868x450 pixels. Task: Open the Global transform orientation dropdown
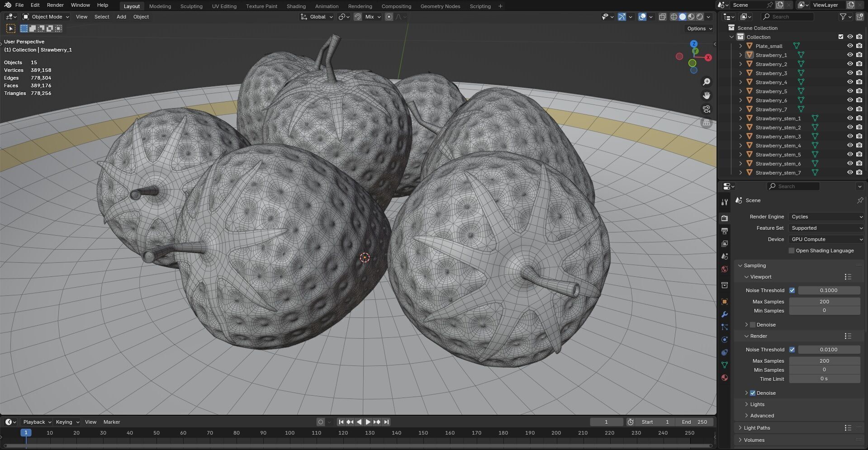click(317, 17)
